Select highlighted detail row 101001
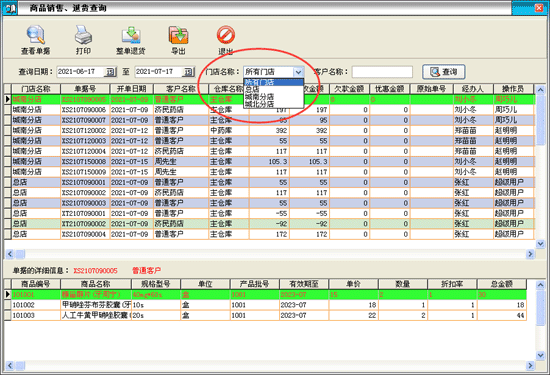Viewport: 550px width, 375px height. click(x=266, y=295)
